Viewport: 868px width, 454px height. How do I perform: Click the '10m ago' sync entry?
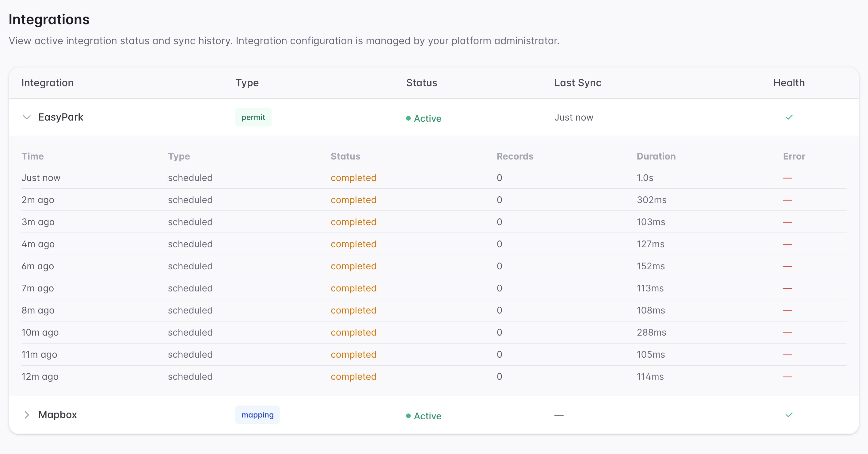[x=40, y=333]
